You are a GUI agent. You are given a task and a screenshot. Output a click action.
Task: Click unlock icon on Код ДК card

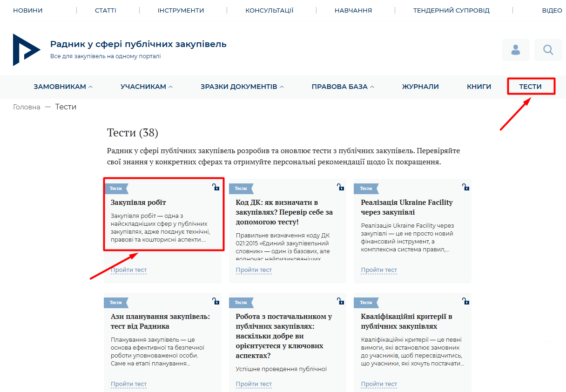click(x=341, y=187)
